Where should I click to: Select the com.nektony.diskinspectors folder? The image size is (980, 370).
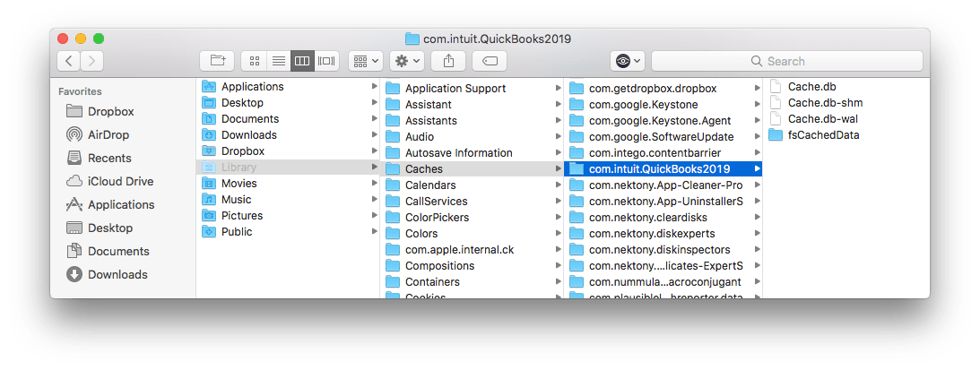tap(663, 250)
